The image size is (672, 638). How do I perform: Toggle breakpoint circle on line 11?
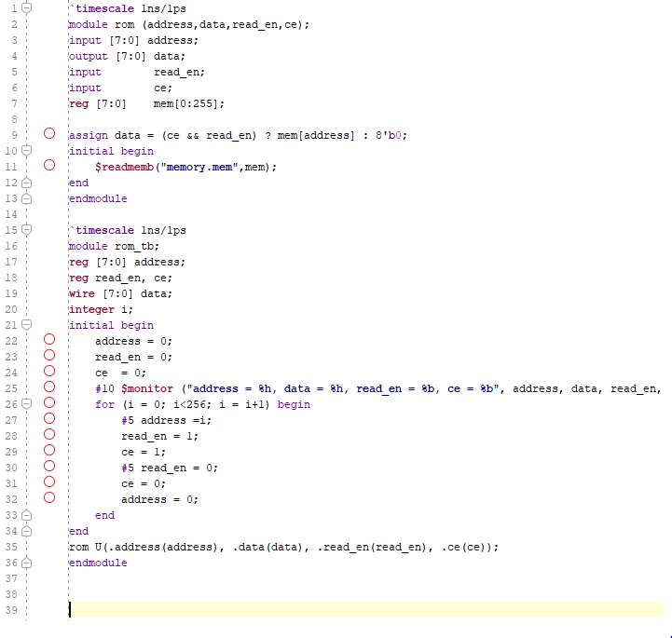[49, 165]
